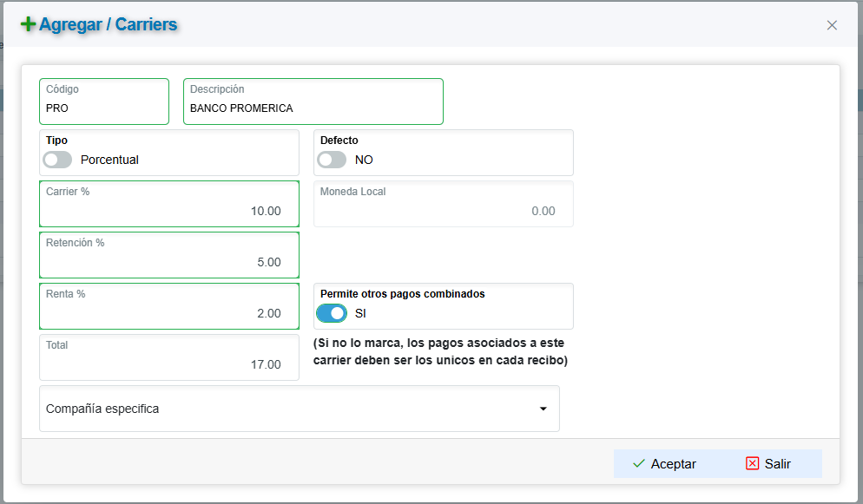Toggle the Defecto NO switch

[332, 160]
